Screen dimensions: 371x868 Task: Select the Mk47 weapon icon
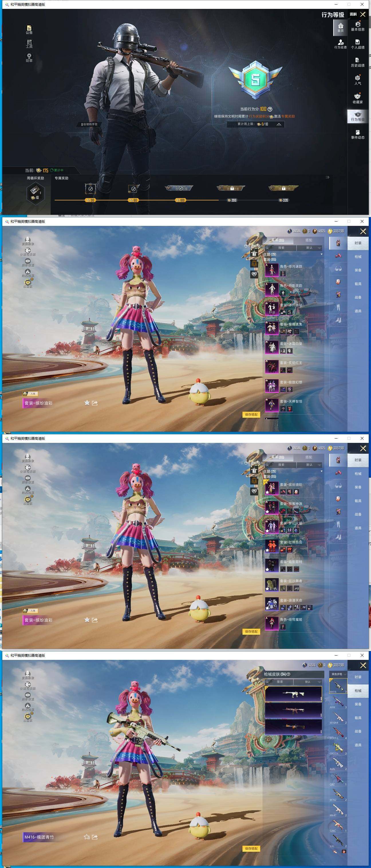(338, 810)
